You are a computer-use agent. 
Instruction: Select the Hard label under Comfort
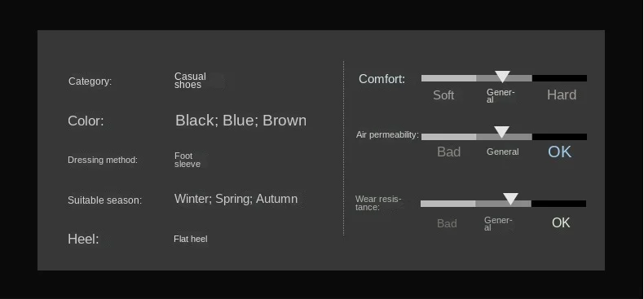click(x=562, y=95)
